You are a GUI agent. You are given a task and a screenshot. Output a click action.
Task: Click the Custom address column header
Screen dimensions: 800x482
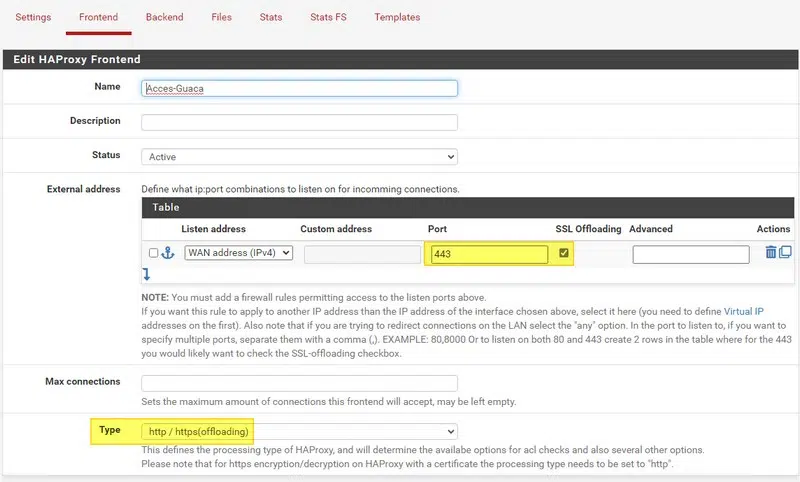coord(336,229)
